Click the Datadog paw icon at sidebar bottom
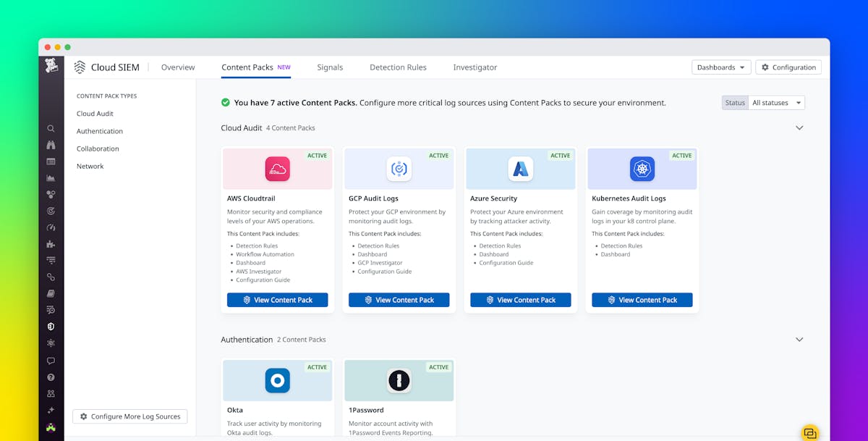868x441 pixels. click(x=51, y=427)
